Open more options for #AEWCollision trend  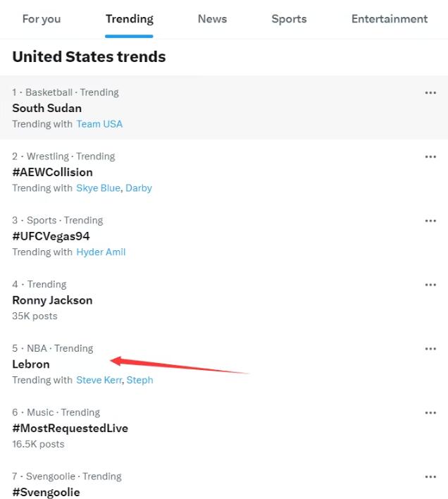430,156
